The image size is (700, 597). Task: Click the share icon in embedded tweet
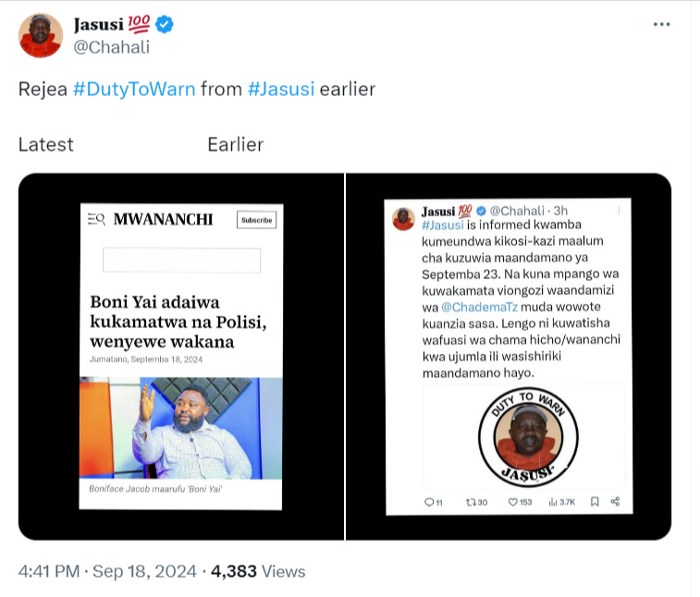pos(615,502)
